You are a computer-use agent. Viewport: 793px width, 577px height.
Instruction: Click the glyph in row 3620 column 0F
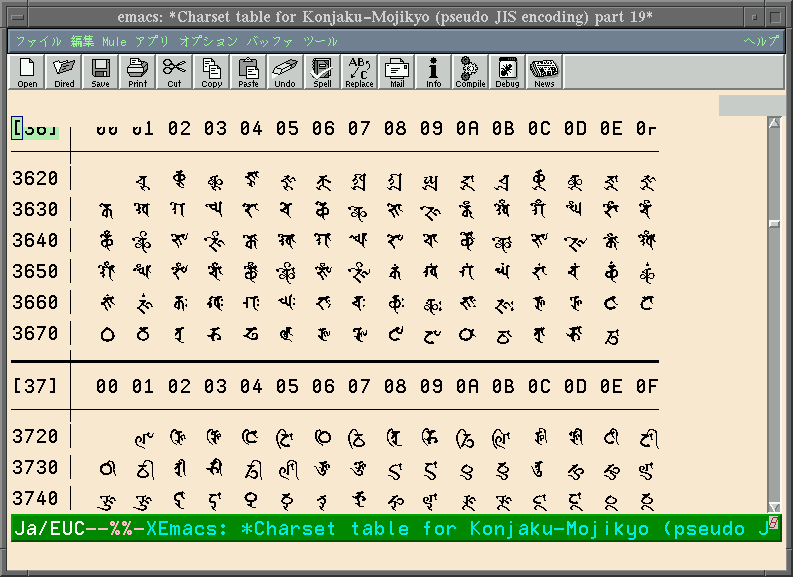pyautogui.click(x=647, y=182)
